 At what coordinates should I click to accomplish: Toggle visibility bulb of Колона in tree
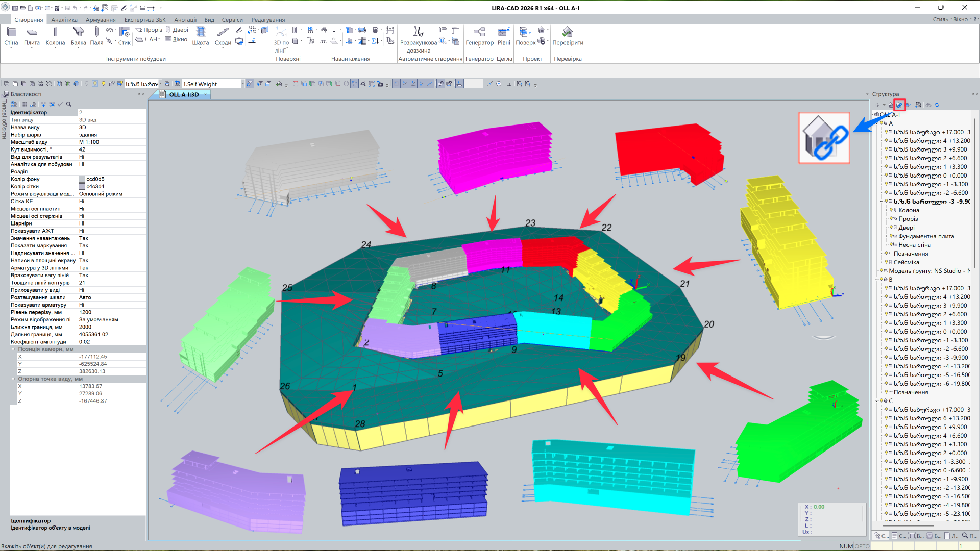coord(891,210)
